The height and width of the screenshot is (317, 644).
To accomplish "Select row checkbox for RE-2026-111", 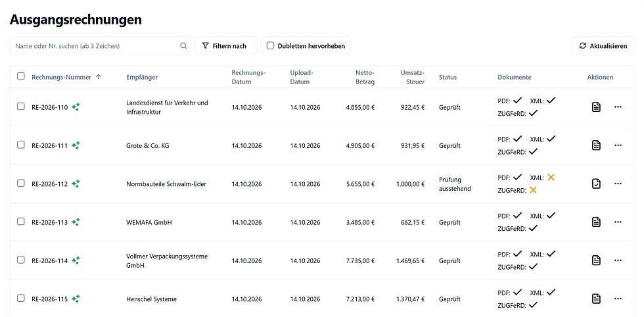I will (x=20, y=145).
